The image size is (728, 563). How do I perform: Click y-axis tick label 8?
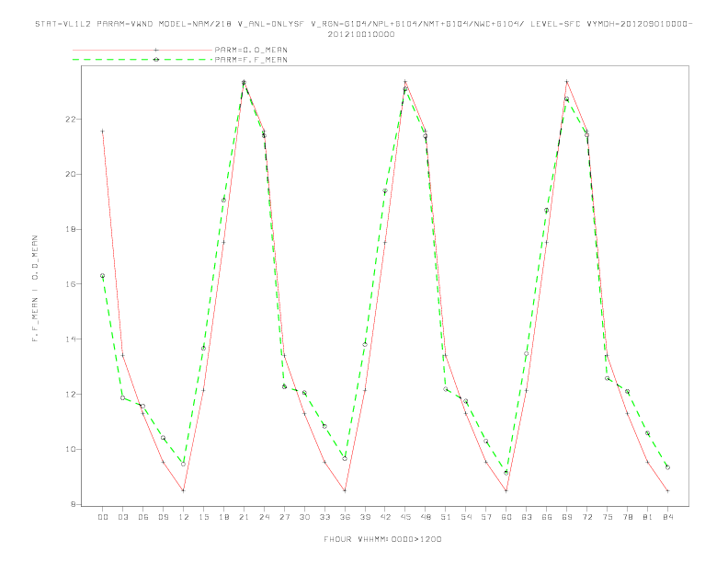click(x=74, y=504)
